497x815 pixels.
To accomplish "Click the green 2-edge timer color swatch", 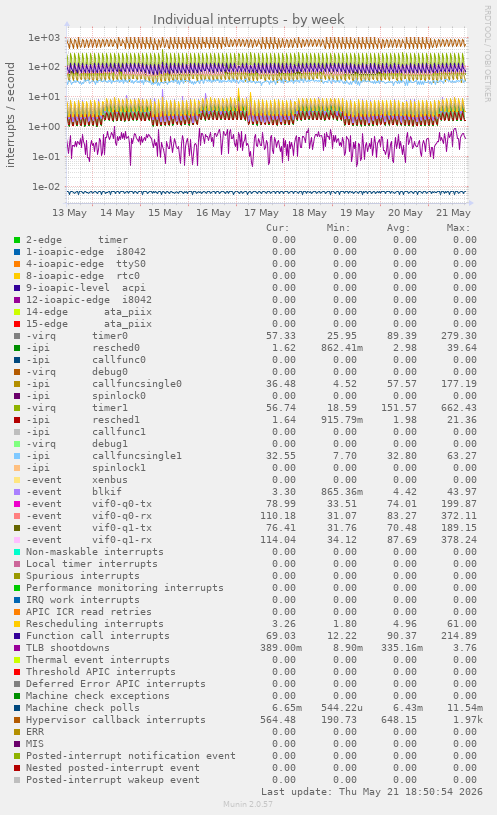I will coord(17,240).
